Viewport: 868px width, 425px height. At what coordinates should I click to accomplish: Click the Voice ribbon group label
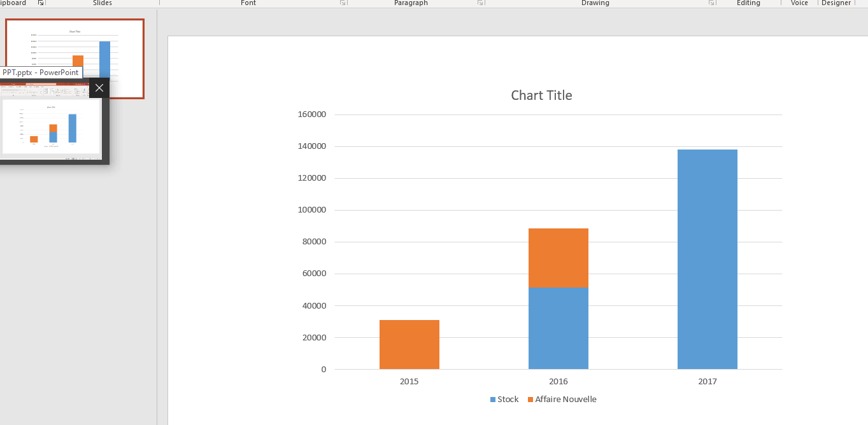[x=799, y=3]
